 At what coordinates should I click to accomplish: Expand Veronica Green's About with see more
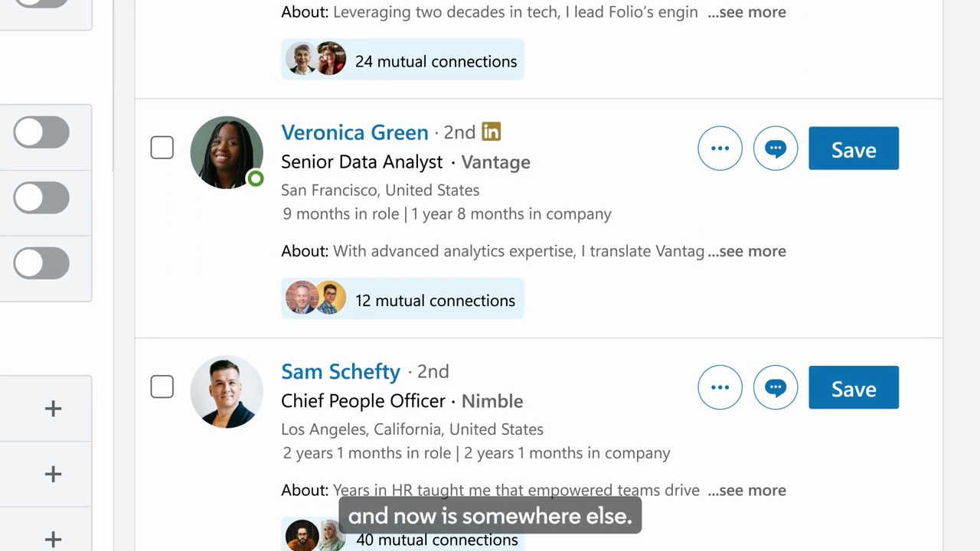[746, 251]
